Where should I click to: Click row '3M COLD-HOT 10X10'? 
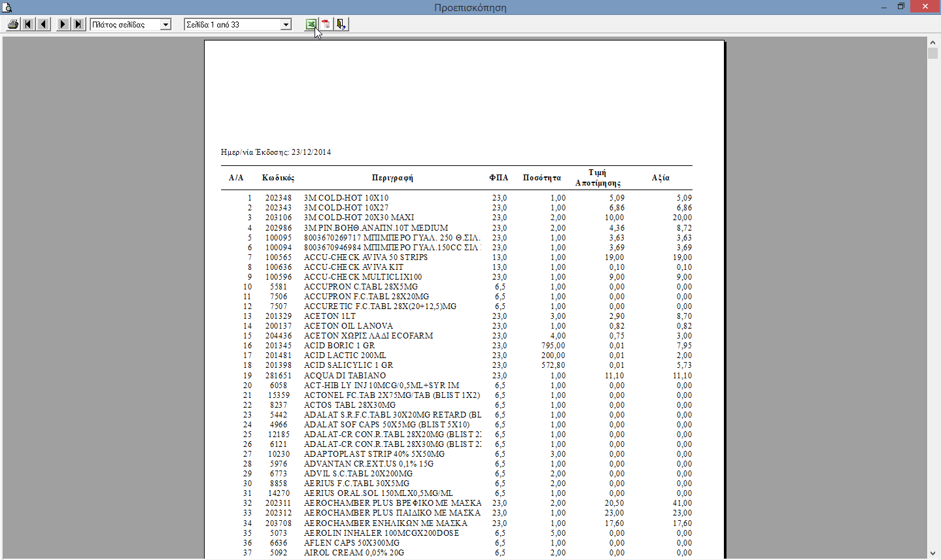(456, 198)
